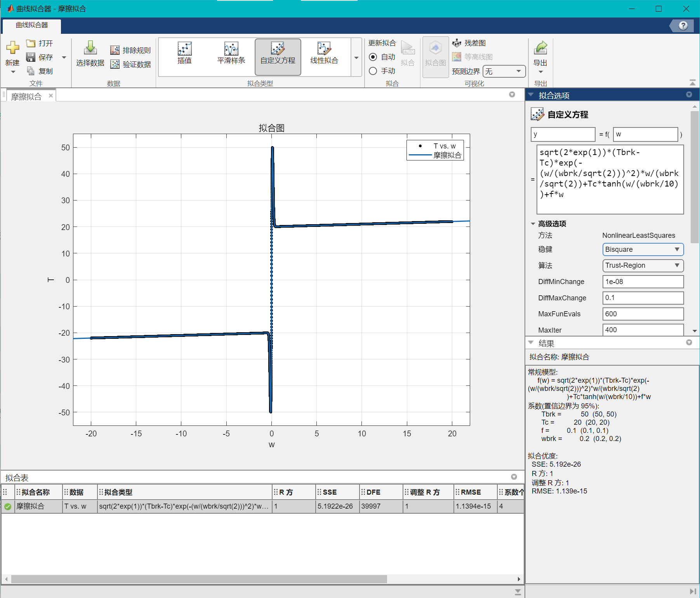
Task: Edit the DiffMinChange value field
Action: 643,282
